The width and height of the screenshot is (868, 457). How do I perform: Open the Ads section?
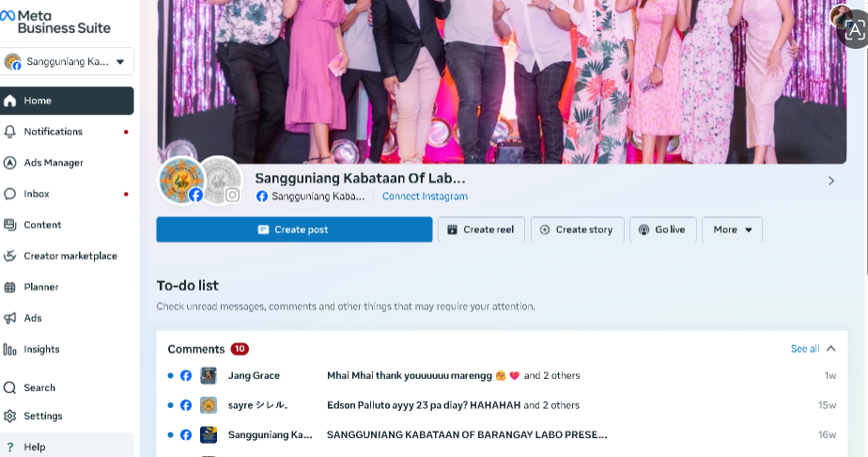pos(67,318)
